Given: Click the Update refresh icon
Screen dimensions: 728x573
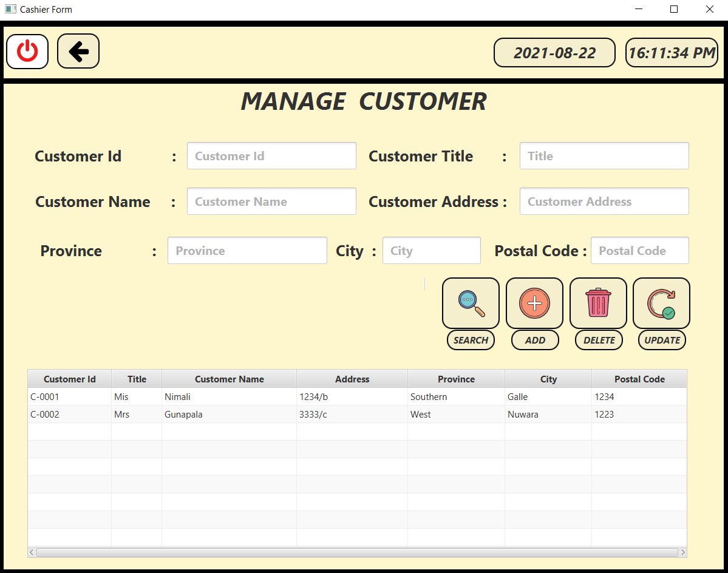Looking at the screenshot, I should click(x=661, y=302).
